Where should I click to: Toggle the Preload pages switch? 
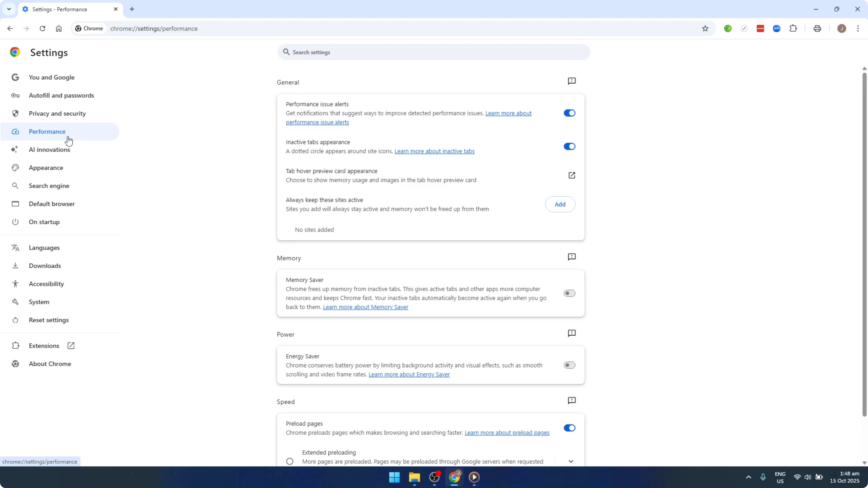569,428
